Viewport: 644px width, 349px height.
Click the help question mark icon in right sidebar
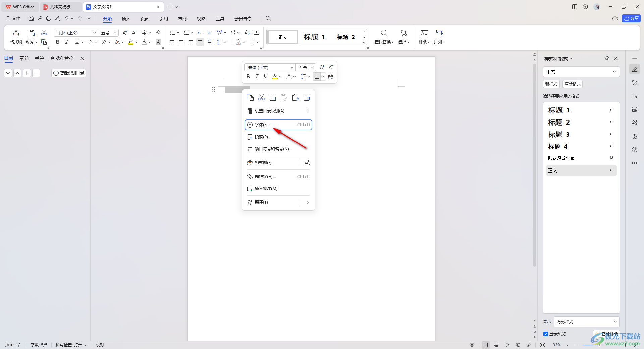coord(635,150)
